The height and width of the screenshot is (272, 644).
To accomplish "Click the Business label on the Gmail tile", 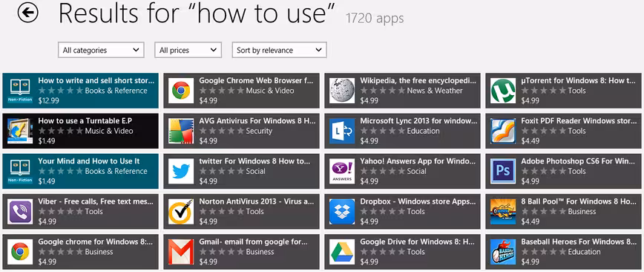I will pos(260,252).
